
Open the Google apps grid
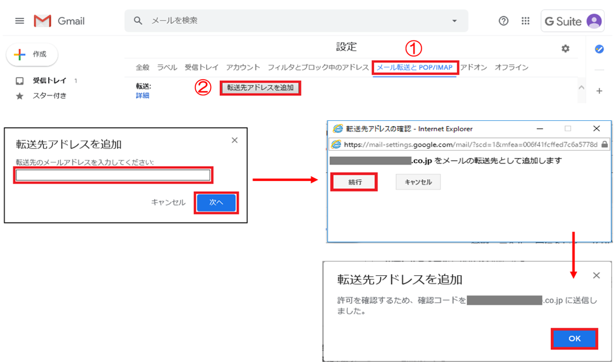tap(525, 21)
